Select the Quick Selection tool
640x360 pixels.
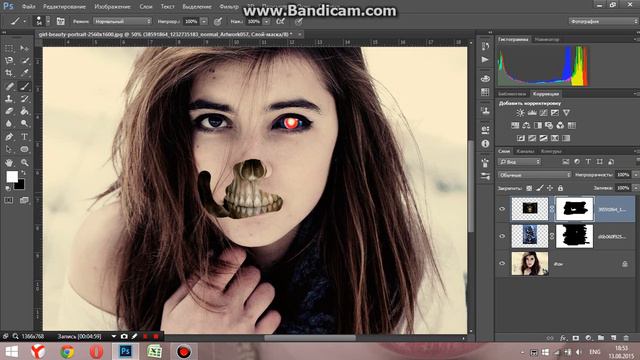click(24, 60)
